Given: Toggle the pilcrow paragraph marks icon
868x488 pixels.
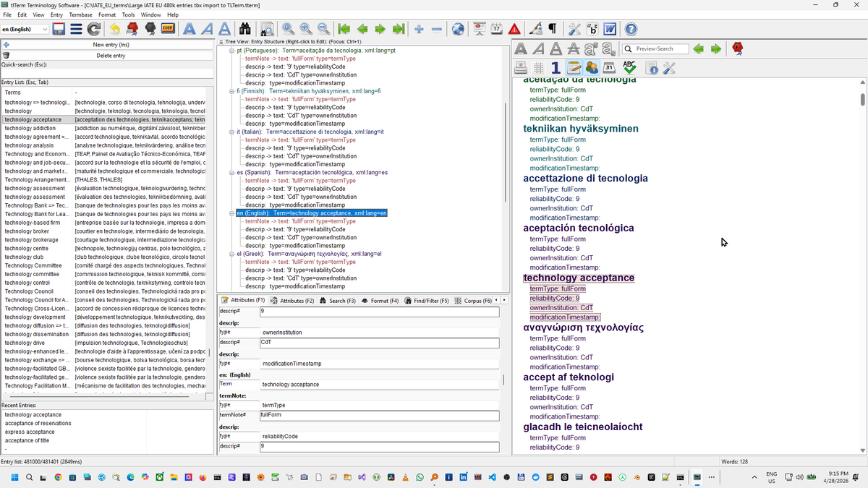Looking at the screenshot, I should [553, 29].
